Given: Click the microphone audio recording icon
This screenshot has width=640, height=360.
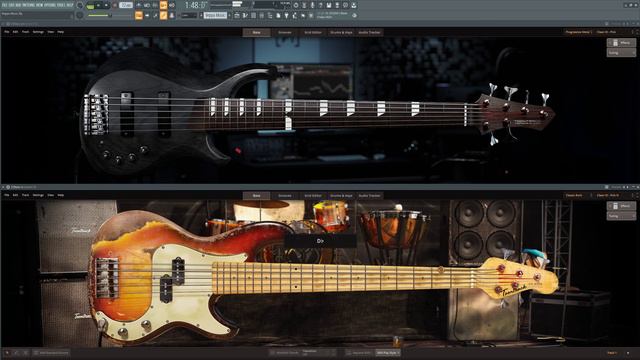Looking at the screenshot, I should point(312,5).
